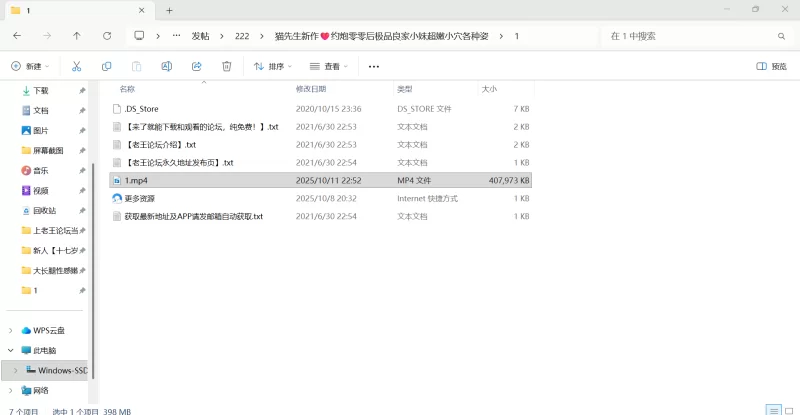This screenshot has width=800, height=415.
Task: Click the Rename icon in toolbar
Action: pos(166,66)
